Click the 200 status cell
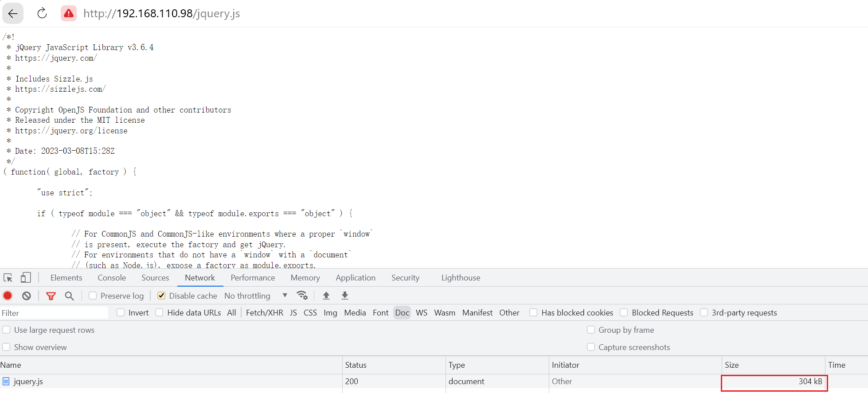Screen dimensions: 868x393 click(352, 381)
